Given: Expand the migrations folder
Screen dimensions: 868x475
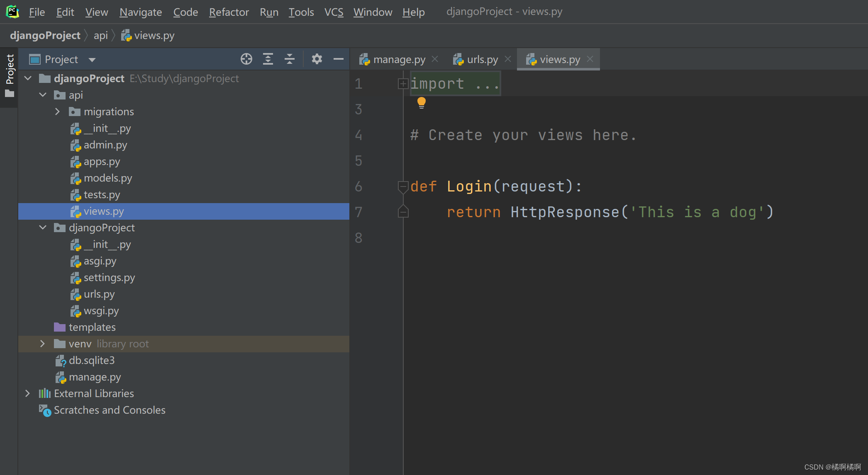Looking at the screenshot, I should tap(58, 111).
